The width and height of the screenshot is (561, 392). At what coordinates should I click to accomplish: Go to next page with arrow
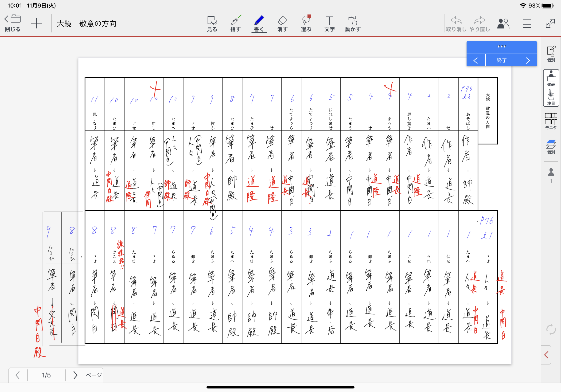[75, 375]
